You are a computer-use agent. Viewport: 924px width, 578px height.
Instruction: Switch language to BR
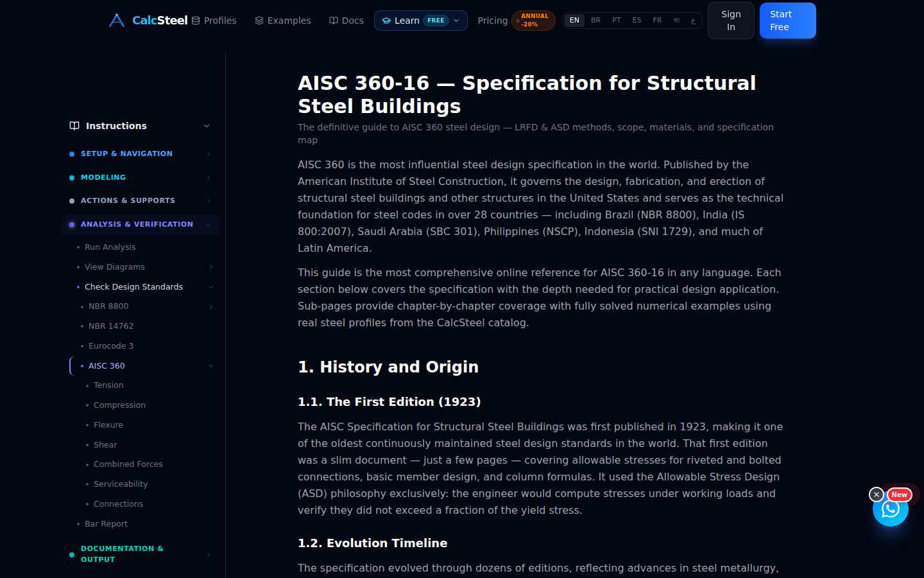[595, 21]
